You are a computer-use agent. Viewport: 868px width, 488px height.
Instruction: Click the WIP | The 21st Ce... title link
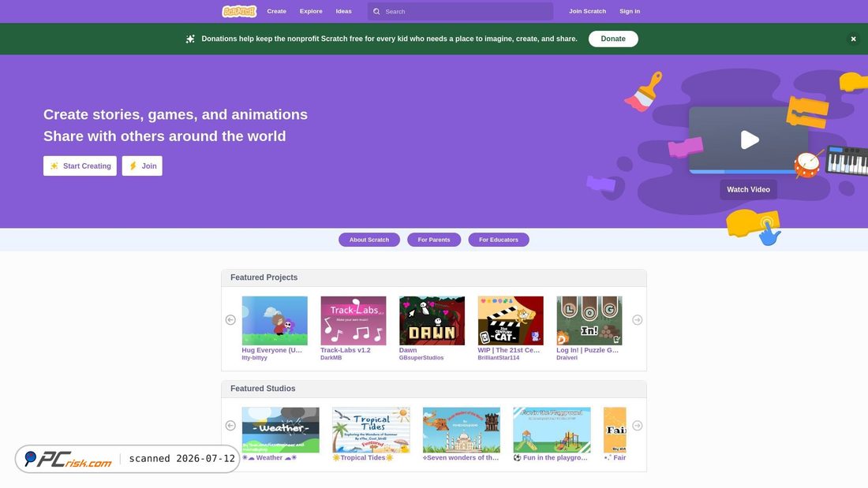(509, 350)
